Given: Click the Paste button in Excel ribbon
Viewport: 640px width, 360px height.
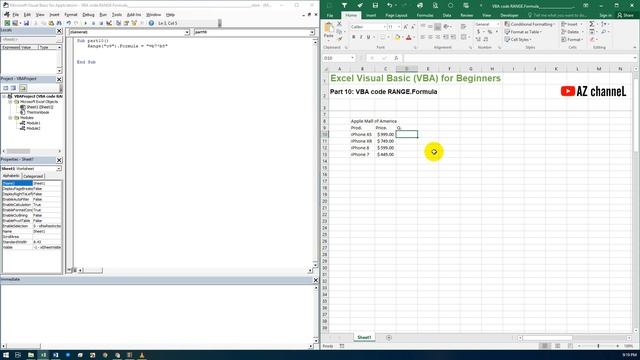Looking at the screenshot, I should (x=329, y=31).
